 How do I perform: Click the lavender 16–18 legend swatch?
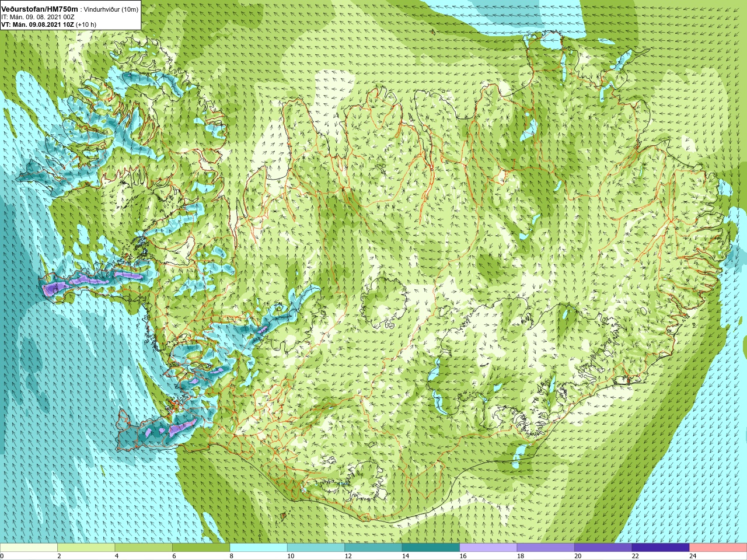tap(488, 548)
